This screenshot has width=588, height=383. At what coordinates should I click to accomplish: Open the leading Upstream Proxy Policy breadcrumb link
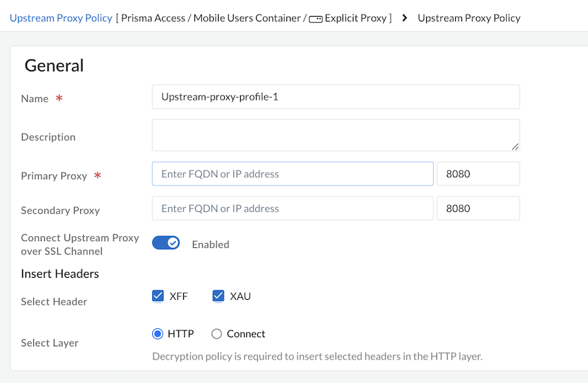tap(61, 18)
